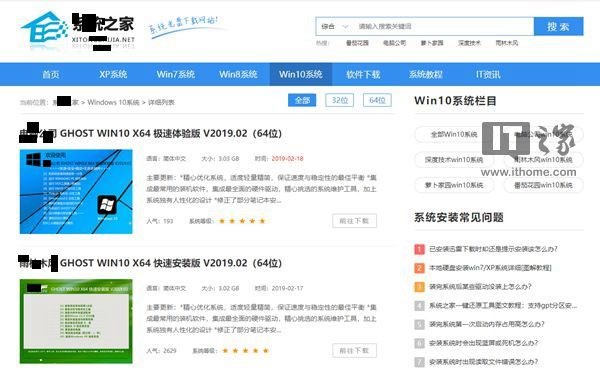Image resolution: width=600 pixels, height=374 pixels.
Task: Open hot search term 雨林木风
Action: [x=507, y=43]
